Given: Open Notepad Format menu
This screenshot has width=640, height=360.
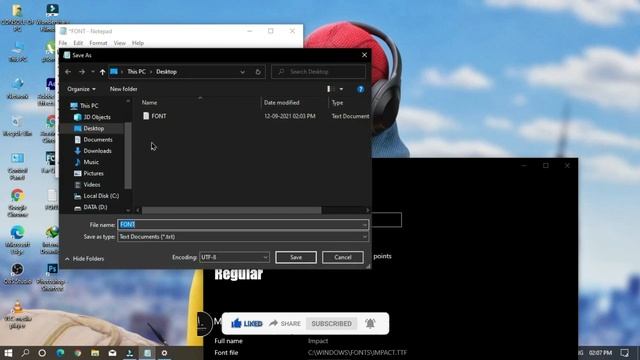Looking at the screenshot, I should tap(98, 43).
